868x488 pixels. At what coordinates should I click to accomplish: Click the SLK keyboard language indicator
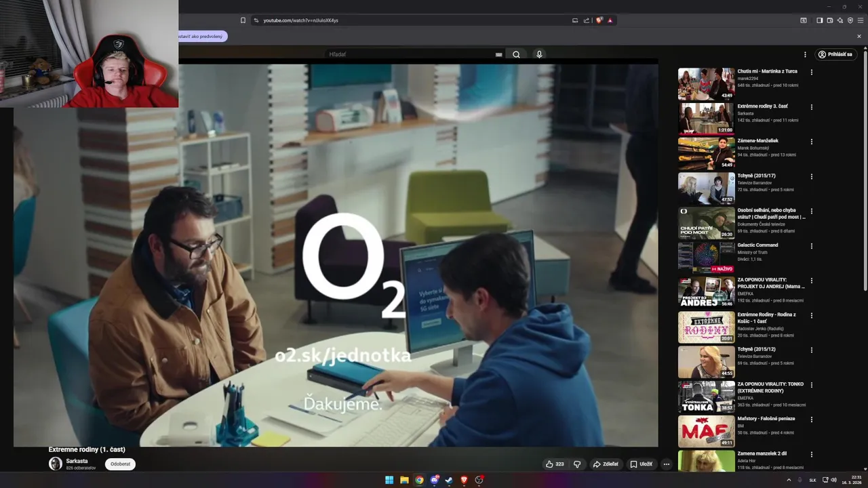[812, 480]
